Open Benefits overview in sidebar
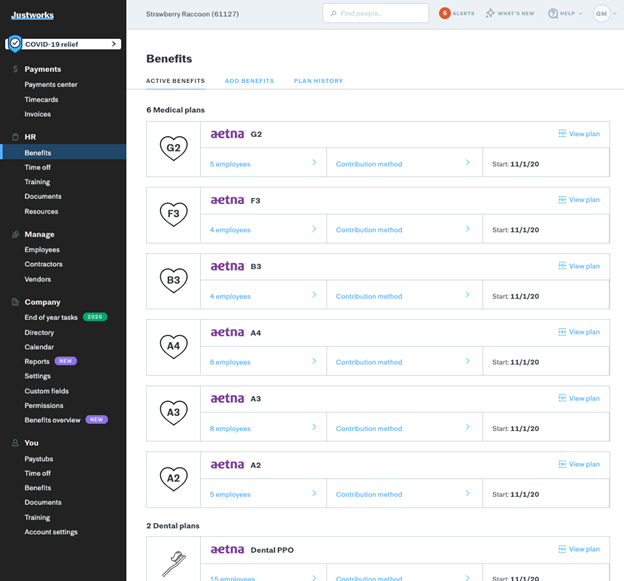This screenshot has height=581, width=624. pyautogui.click(x=53, y=420)
